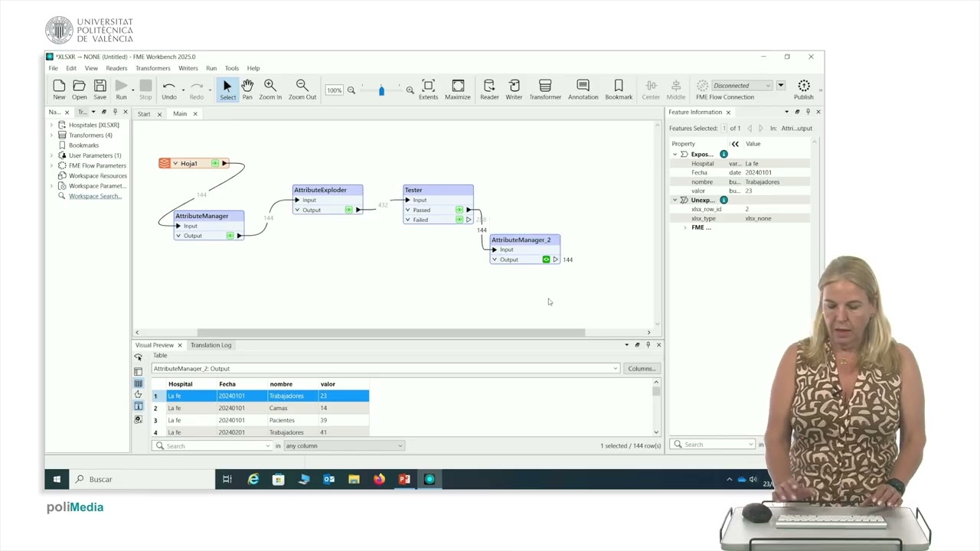The image size is (980, 551).
Task: Open Firefox from the Windows taskbar
Action: 379,479
